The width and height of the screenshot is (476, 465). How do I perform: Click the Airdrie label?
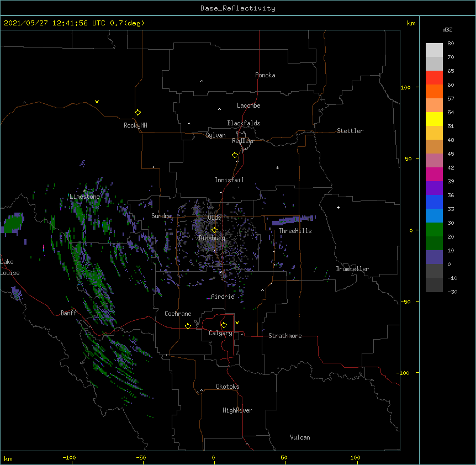pos(223,297)
